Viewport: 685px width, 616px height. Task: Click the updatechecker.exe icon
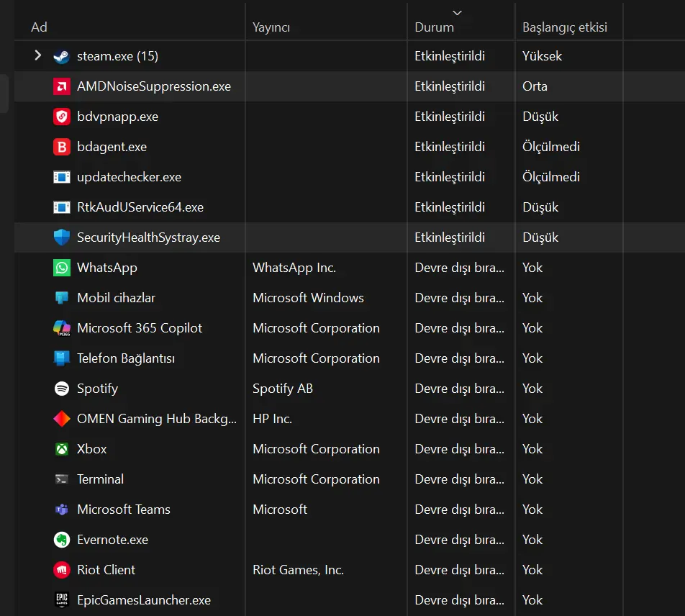(x=62, y=177)
